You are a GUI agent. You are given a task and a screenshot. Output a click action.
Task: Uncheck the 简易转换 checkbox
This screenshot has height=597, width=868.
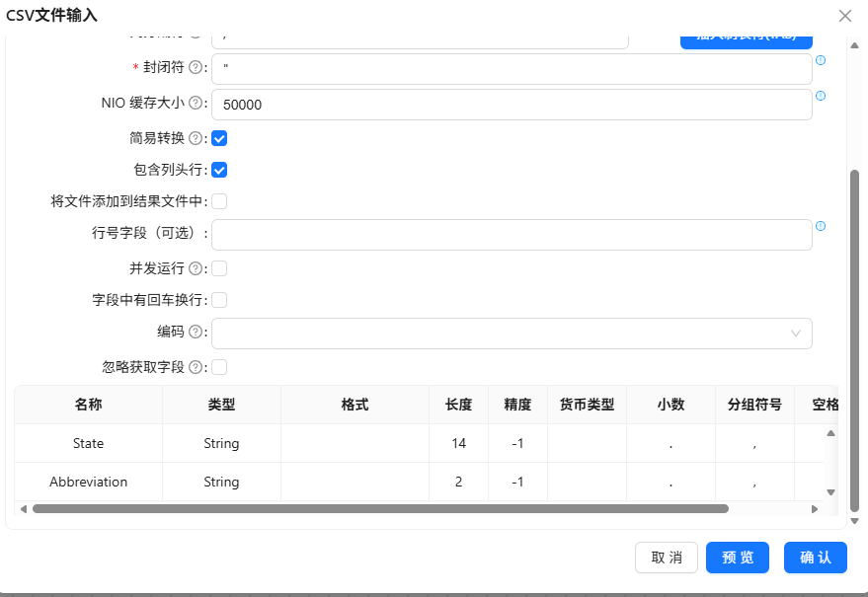pyautogui.click(x=219, y=138)
